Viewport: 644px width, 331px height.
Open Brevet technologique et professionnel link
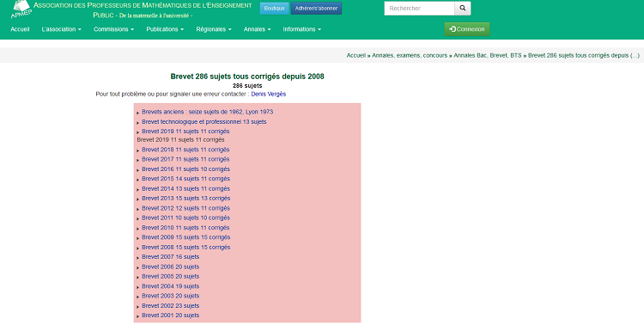tap(204, 122)
